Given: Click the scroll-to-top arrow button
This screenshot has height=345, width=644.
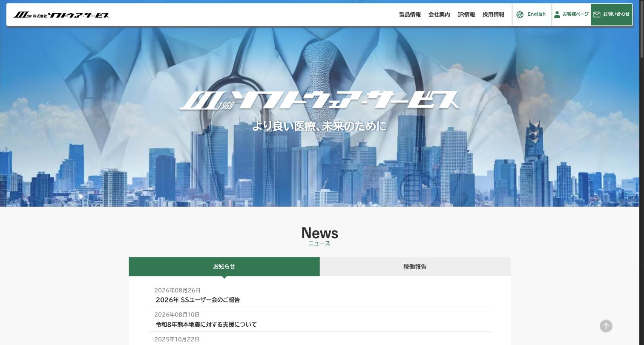Looking at the screenshot, I should click(606, 326).
